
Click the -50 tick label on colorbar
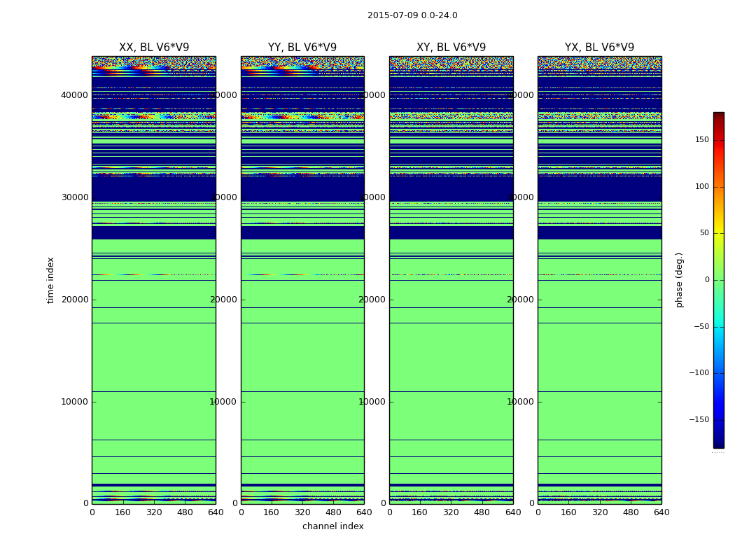click(x=701, y=327)
